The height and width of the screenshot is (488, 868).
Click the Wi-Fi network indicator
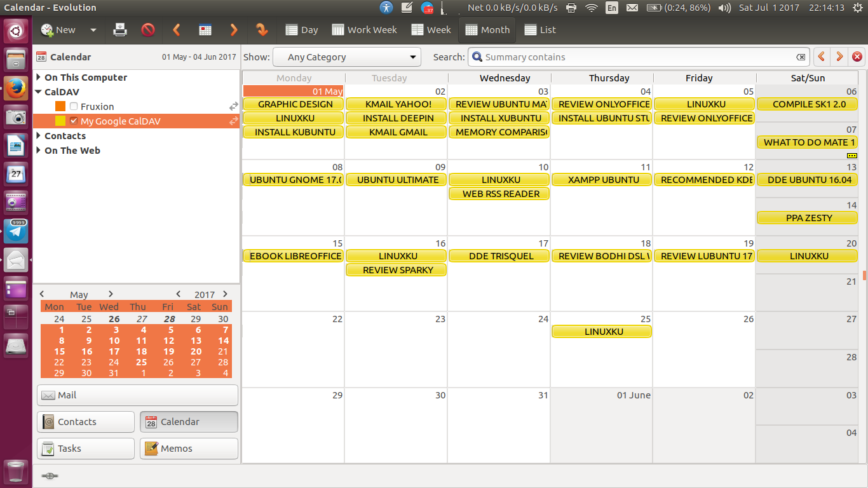(x=592, y=8)
